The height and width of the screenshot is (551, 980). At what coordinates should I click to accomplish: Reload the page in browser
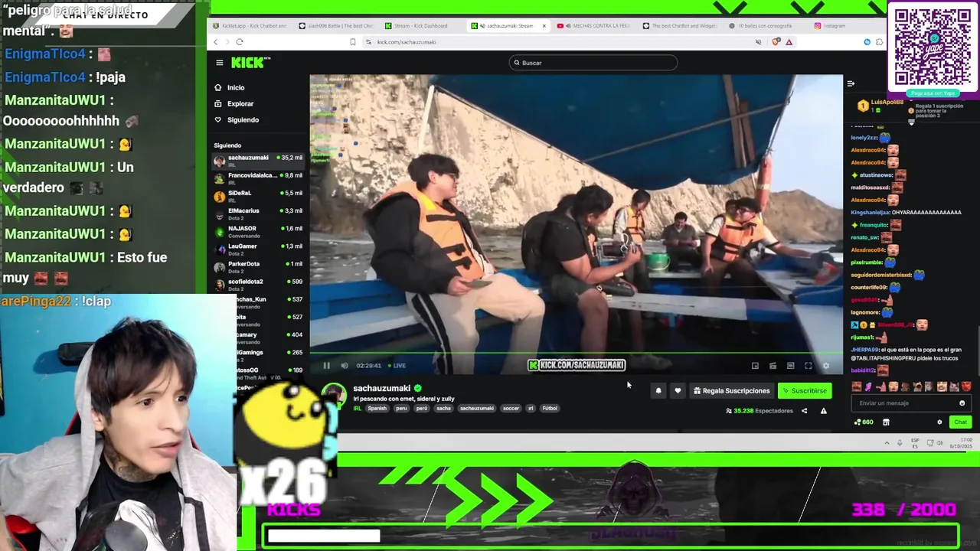[x=240, y=42]
